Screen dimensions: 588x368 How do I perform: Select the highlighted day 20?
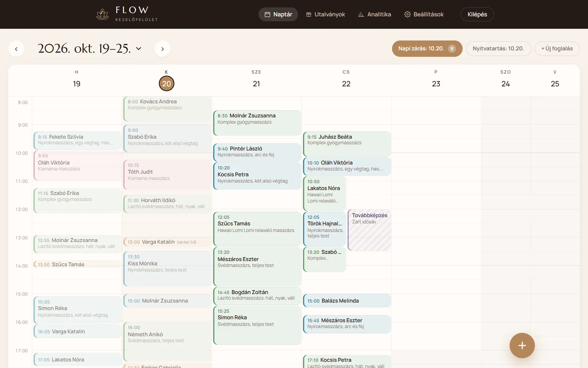point(167,84)
